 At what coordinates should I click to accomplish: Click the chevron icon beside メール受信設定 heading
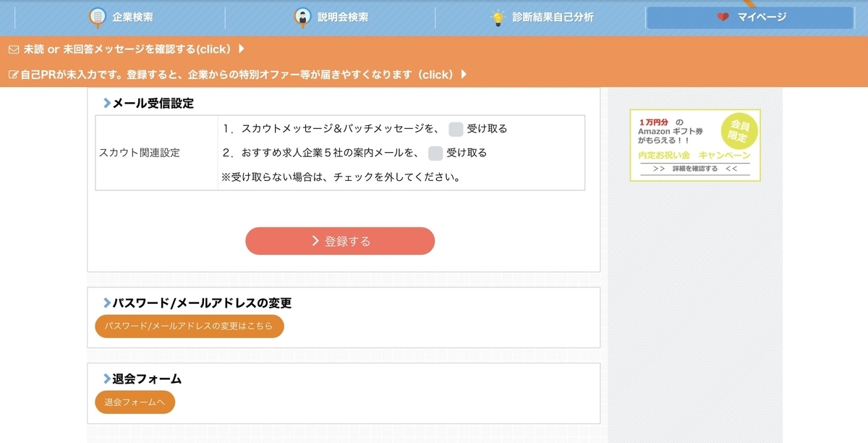point(106,104)
